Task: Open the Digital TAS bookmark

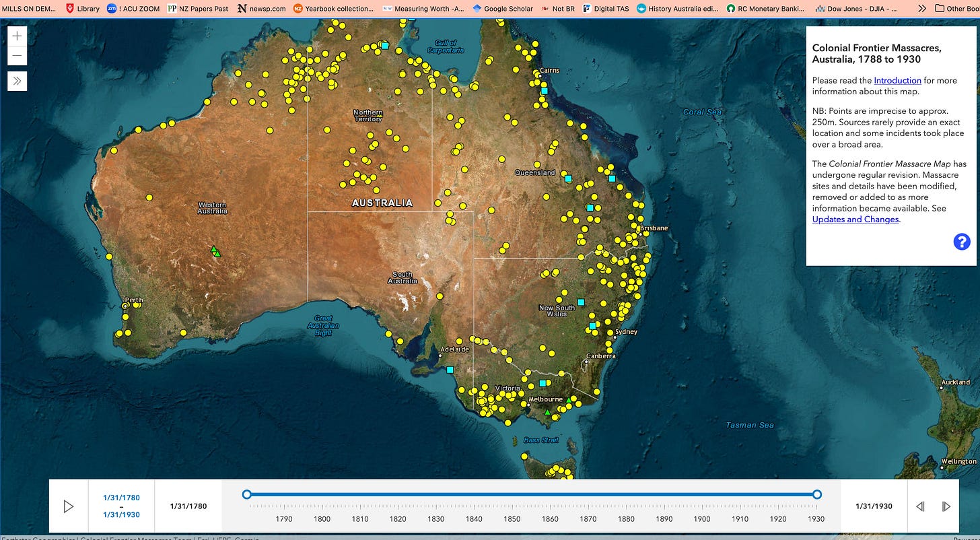Action: point(604,9)
